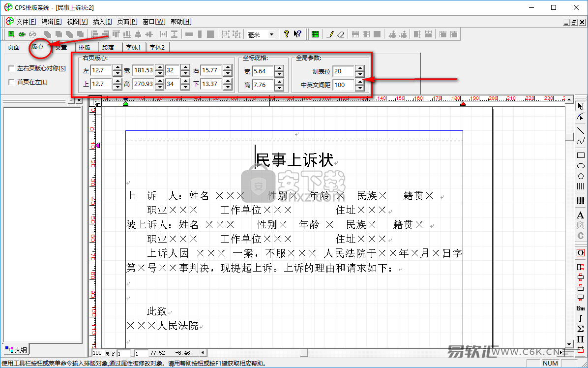This screenshot has width=588, height=368.
Task: Click the green chain link icon
Action: pyautogui.click(x=22, y=34)
